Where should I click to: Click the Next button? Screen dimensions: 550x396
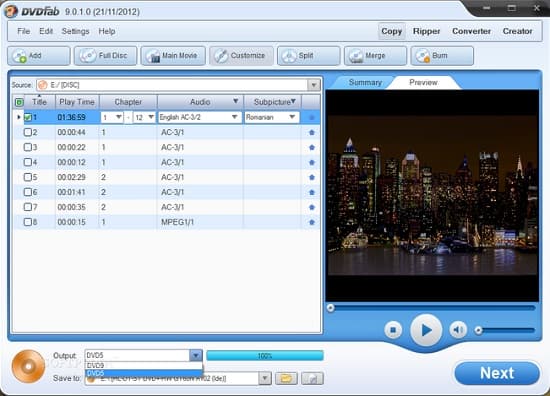point(497,373)
